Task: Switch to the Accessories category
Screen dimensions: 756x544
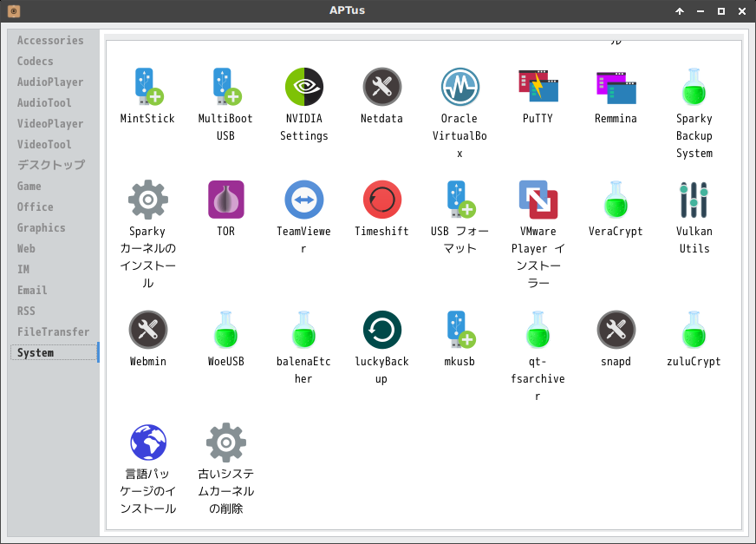Action: coord(50,41)
